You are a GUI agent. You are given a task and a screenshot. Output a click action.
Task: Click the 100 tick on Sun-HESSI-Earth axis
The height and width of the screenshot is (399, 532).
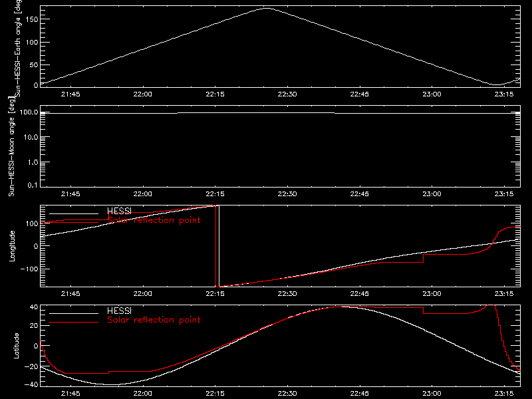31,43
